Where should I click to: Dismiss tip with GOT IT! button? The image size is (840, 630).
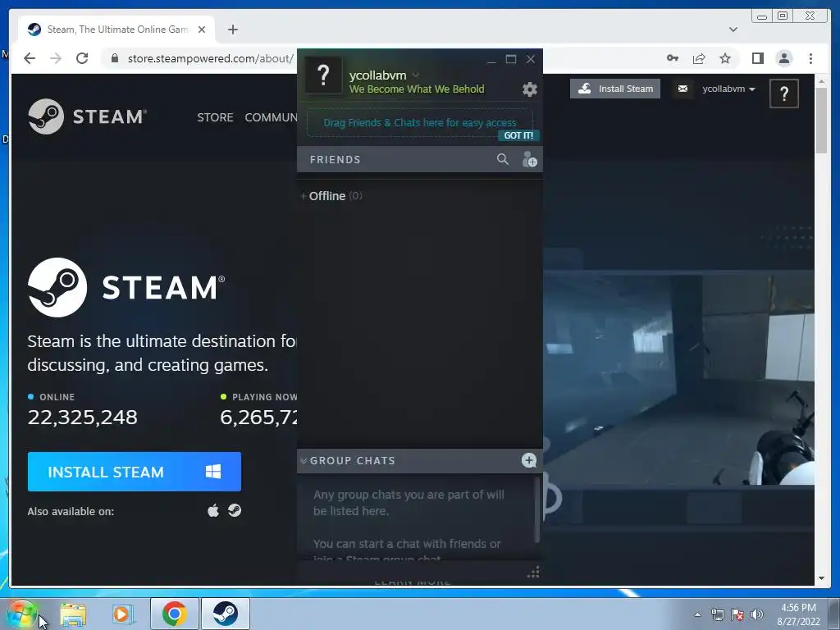pos(518,135)
